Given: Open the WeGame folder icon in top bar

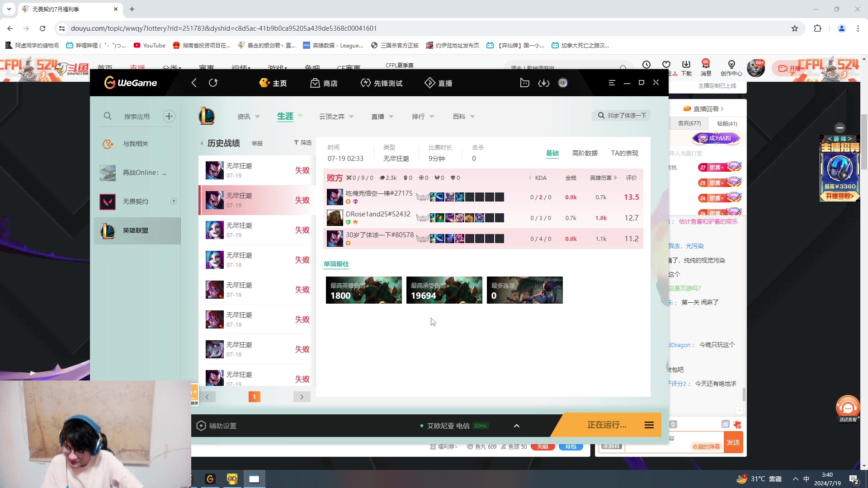Looking at the screenshot, I should (x=524, y=83).
